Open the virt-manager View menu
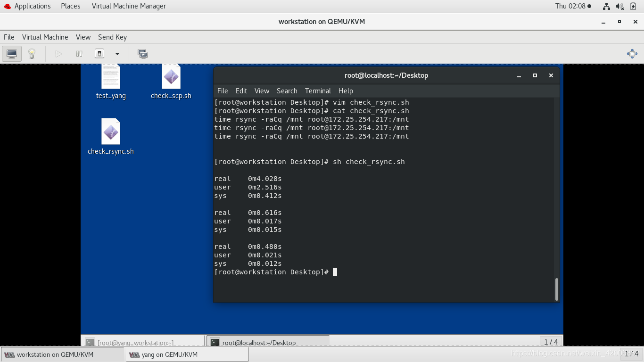Screen dimensions: 644x362 83,37
